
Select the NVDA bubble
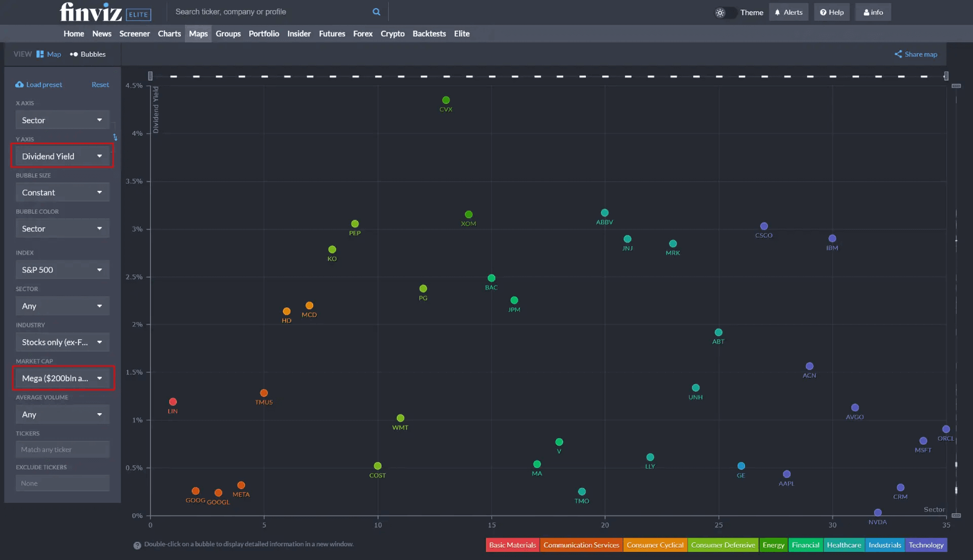pos(878,513)
